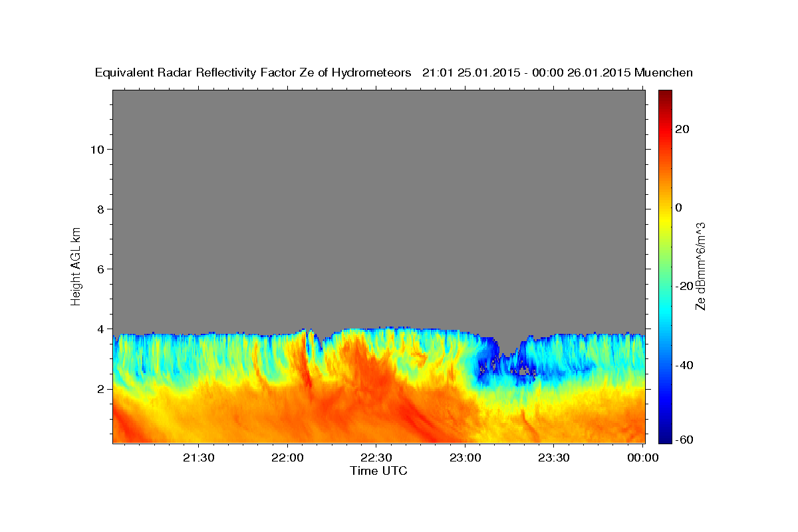The image size is (798, 532).
Task: Click the plot title 'Equivalent Radar Reflectivity Factor Ze of Hydrometeors'
Action: pos(253,73)
